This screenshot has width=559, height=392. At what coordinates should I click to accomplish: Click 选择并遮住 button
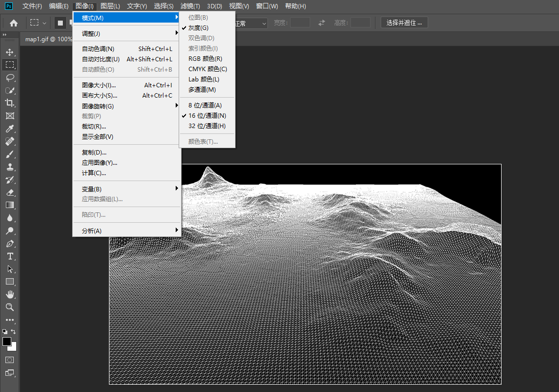404,23
